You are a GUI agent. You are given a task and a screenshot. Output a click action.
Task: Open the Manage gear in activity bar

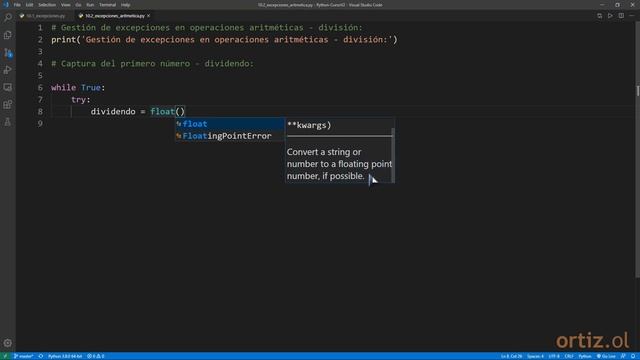pos(8,343)
